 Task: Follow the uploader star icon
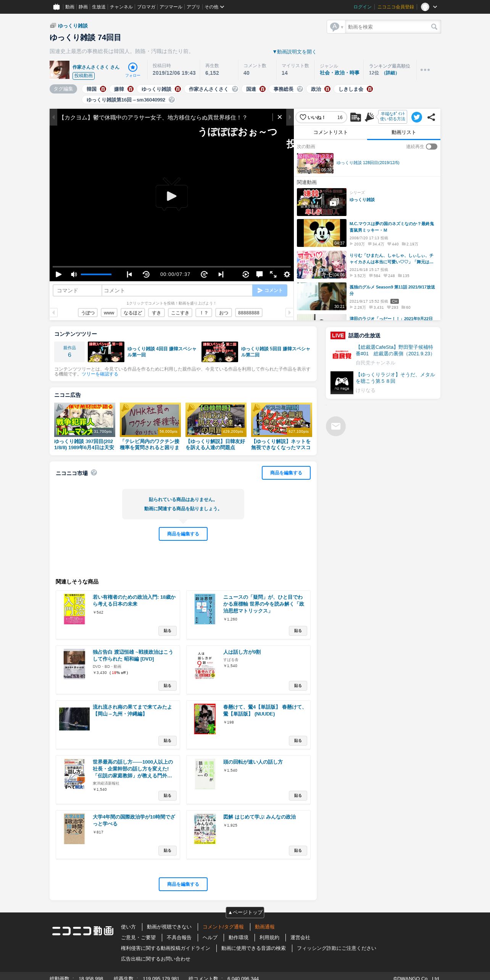coord(133,68)
